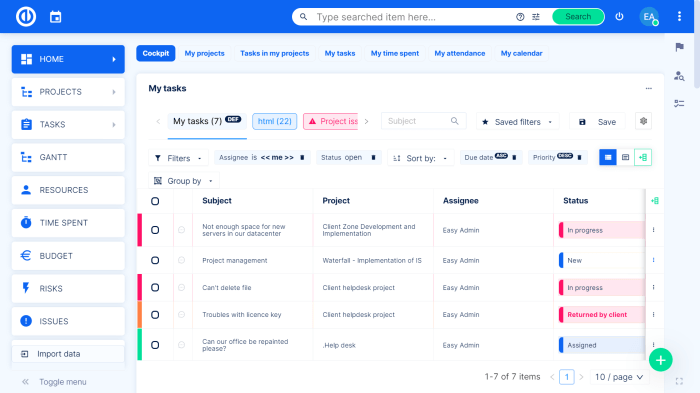Viewport: 700px width, 393px height.
Task: Open GANTT from the sidebar
Action: 68,157
